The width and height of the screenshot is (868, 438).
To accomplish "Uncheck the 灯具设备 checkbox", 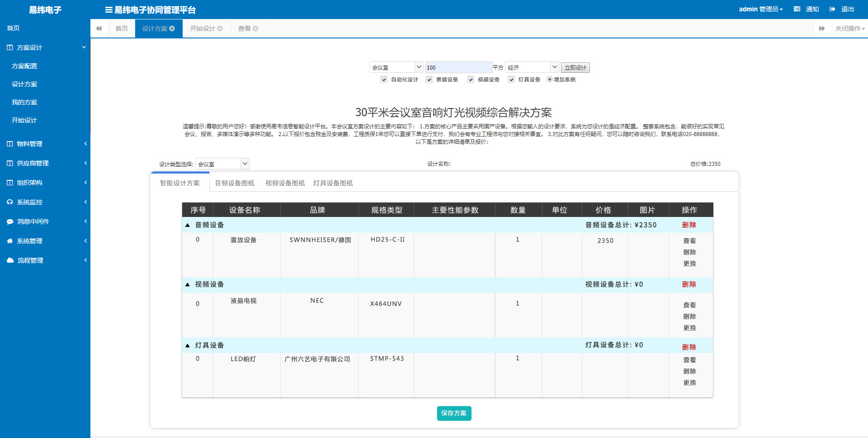I will tap(511, 80).
